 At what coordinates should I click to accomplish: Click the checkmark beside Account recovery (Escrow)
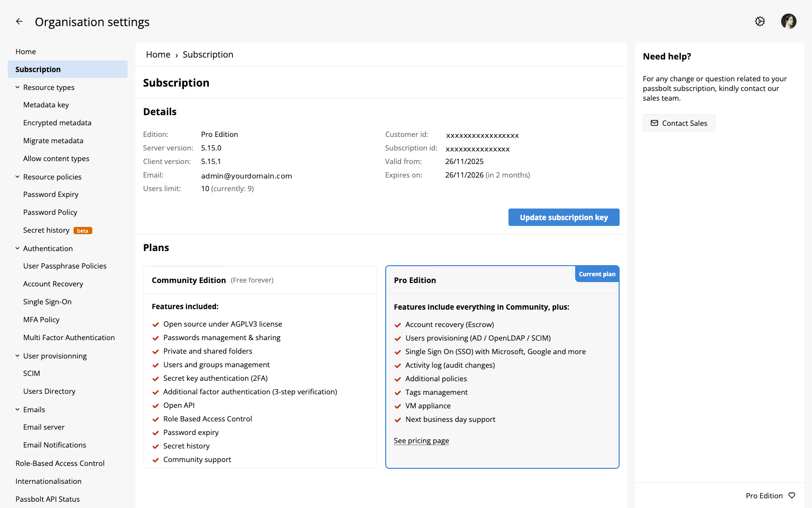398,325
